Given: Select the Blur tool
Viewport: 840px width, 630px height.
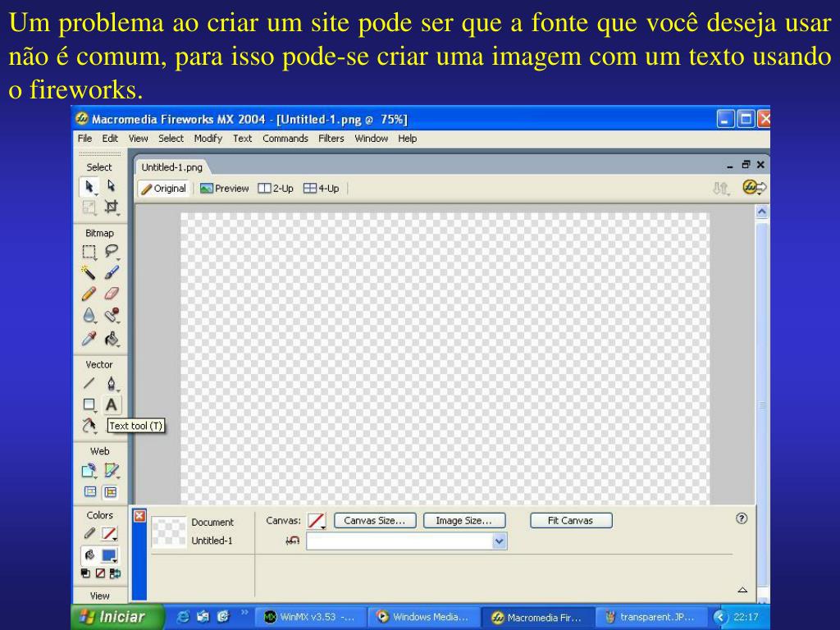Looking at the screenshot, I should click(x=89, y=316).
